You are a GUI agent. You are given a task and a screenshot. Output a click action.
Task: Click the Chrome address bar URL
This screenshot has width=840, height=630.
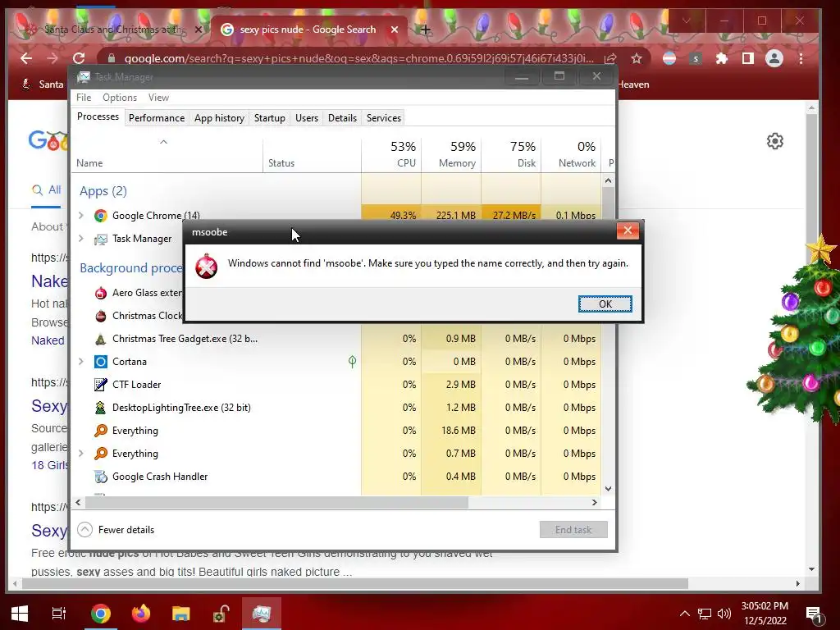coord(358,58)
